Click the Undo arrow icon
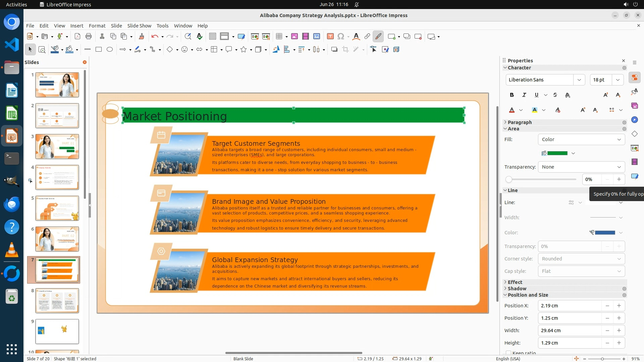Viewport: 644px width, 362px height. coord(155,36)
